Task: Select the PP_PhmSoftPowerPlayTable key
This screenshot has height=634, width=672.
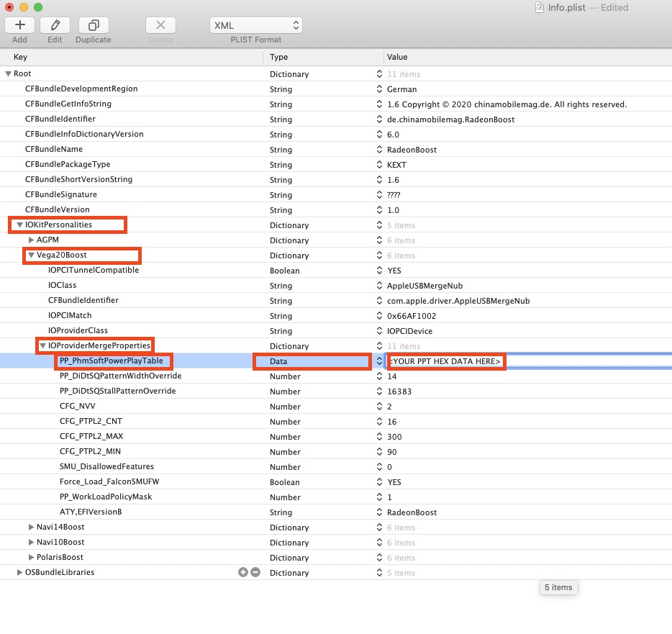Action: pos(111,361)
